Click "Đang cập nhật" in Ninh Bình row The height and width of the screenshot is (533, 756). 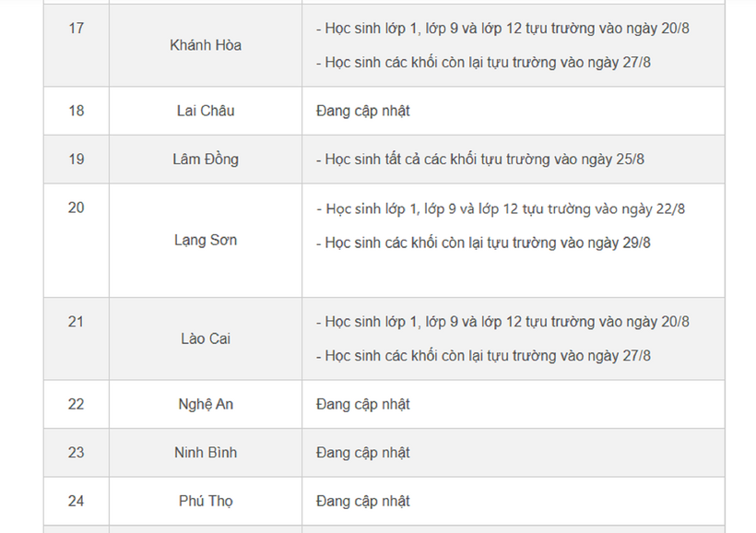[x=362, y=453]
